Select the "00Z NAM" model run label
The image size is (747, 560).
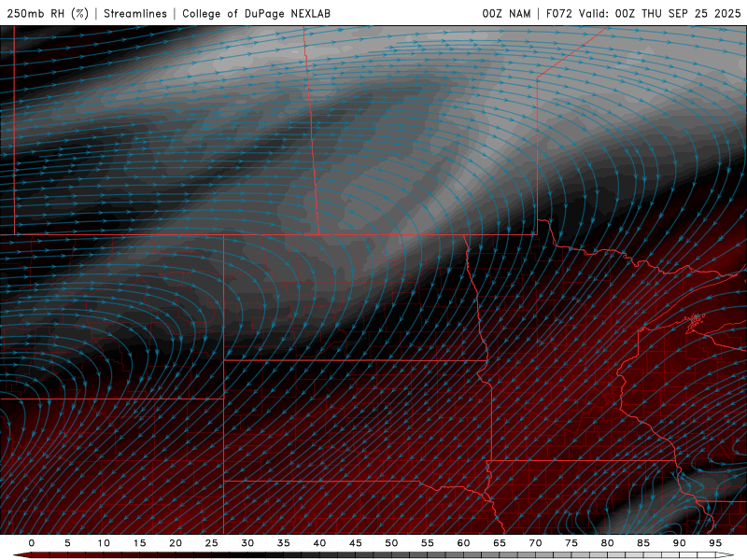click(506, 14)
